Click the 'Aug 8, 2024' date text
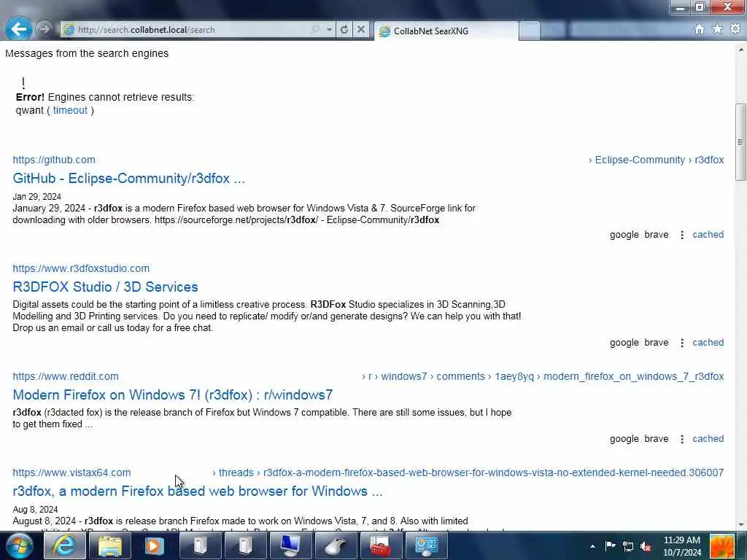Screen dimensions: 747x560 35,510
